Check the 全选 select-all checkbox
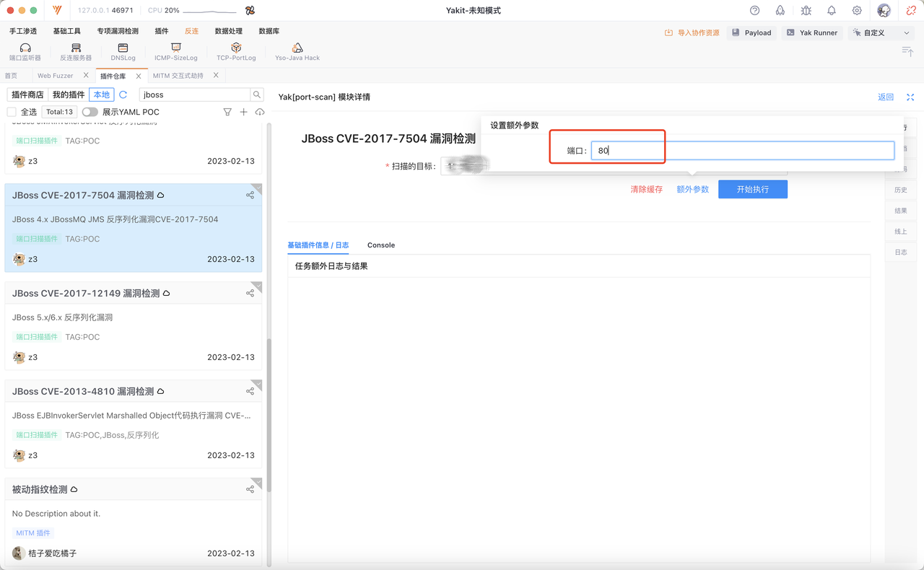The width and height of the screenshot is (924, 570). 12,112
